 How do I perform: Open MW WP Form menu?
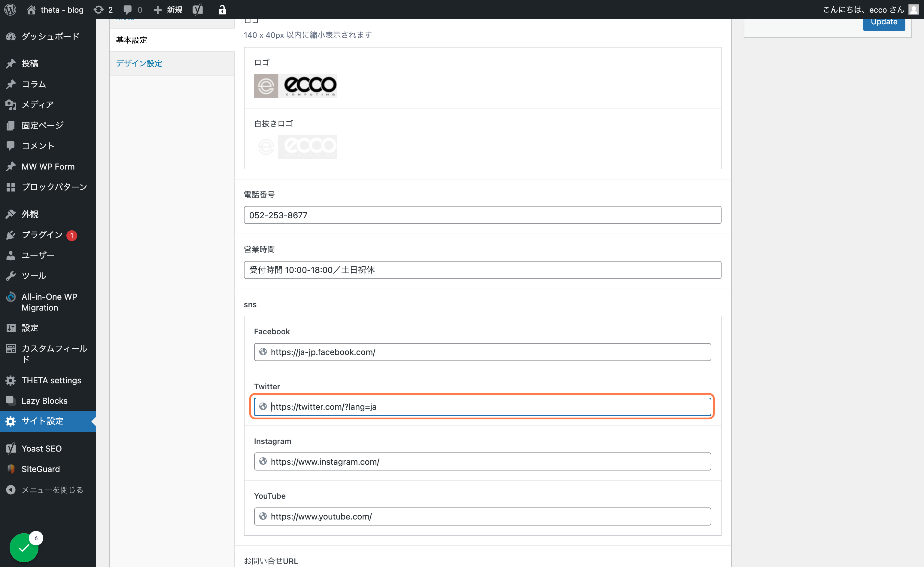[48, 167]
